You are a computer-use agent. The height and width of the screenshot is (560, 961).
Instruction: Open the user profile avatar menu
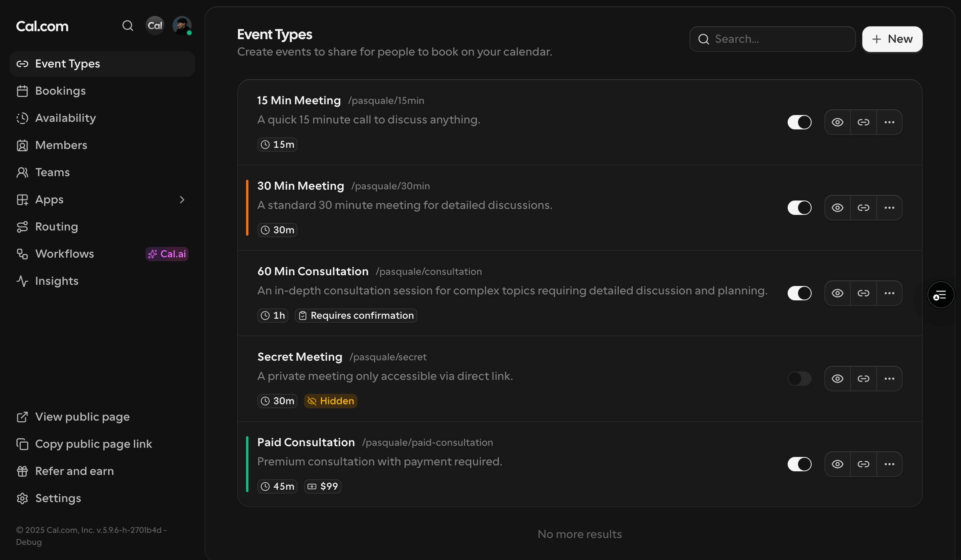click(182, 26)
